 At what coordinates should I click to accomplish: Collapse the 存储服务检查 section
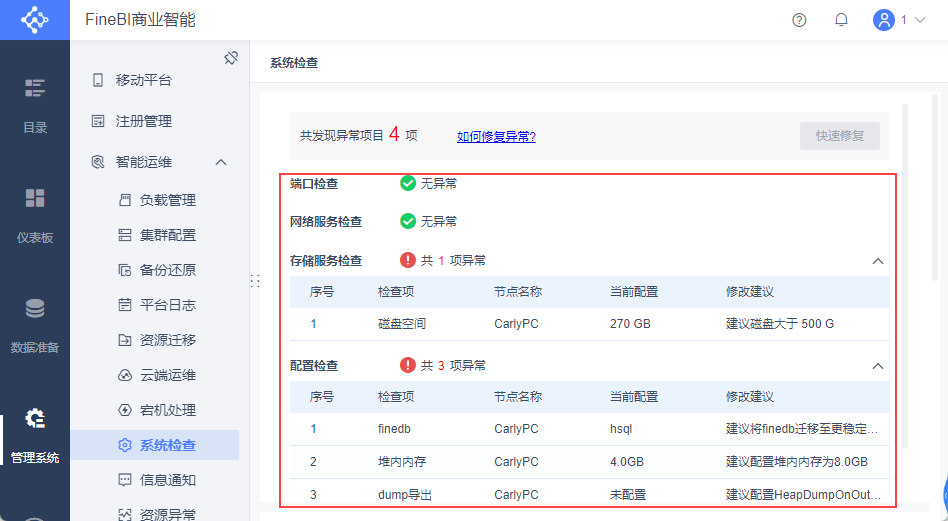878,261
